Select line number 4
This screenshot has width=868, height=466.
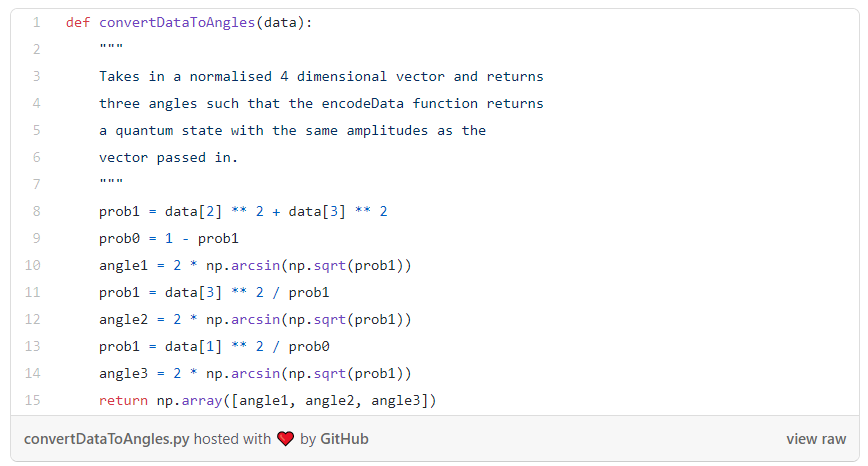point(36,104)
